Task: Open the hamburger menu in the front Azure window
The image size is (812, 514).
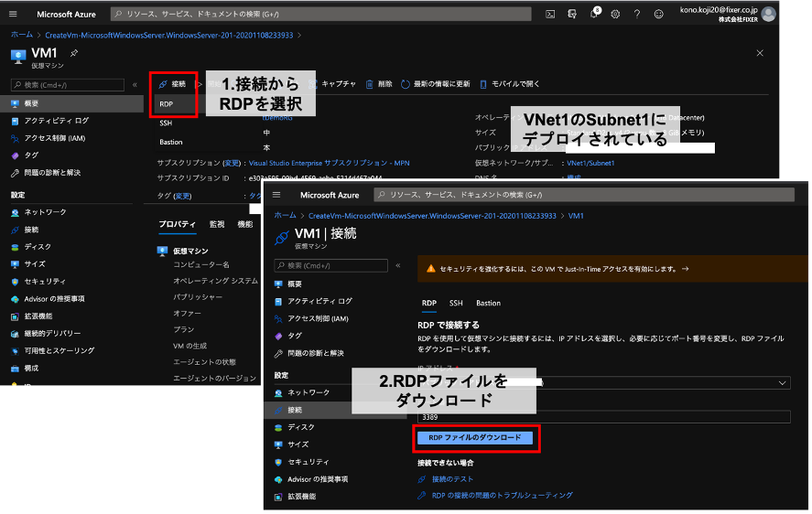Action: pyautogui.click(x=276, y=195)
